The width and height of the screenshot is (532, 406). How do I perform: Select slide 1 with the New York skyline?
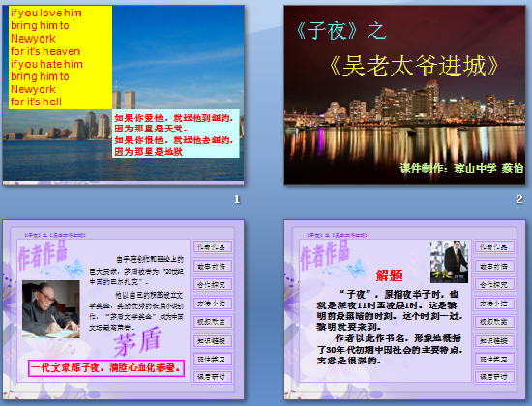pyautogui.click(x=123, y=95)
